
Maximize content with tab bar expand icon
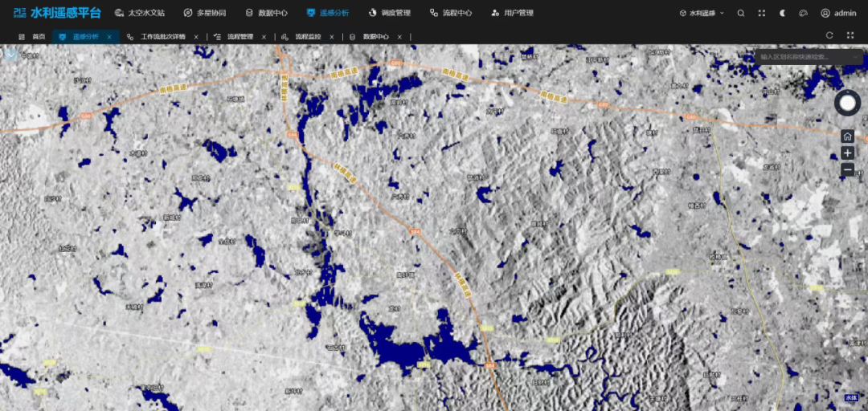(850, 35)
